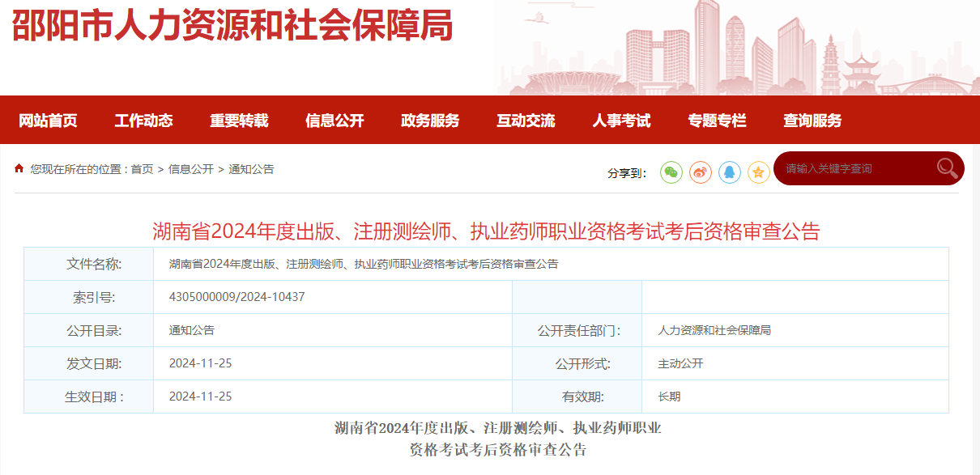Go to 重要转载 in the nav bar

[239, 121]
